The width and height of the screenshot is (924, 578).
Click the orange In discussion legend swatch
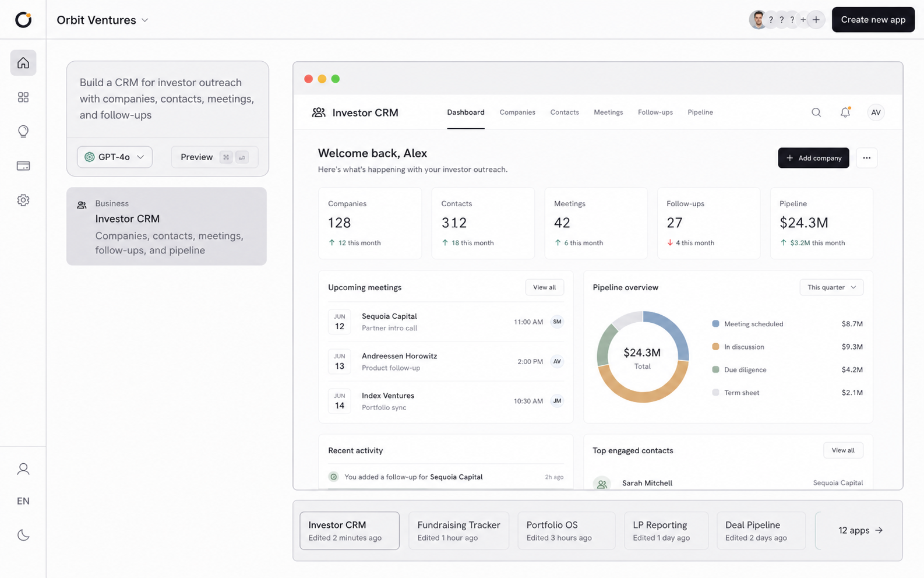(715, 347)
